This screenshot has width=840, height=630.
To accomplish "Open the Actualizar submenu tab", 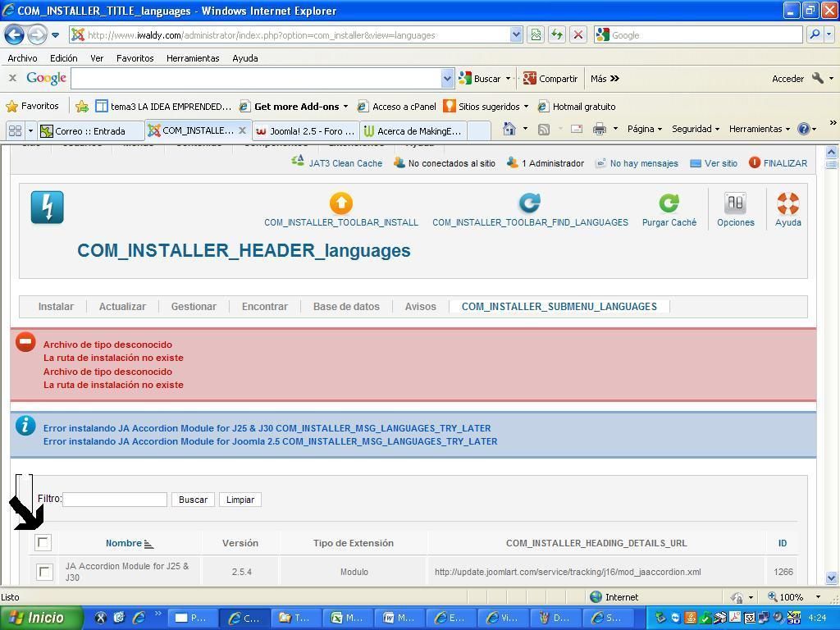I will coord(122,307).
